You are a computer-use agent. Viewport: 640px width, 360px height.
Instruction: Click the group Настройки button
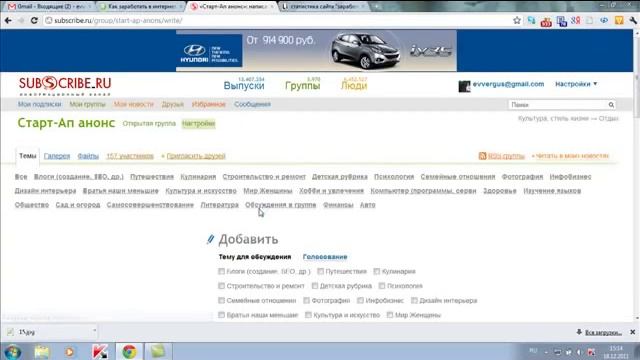(198, 124)
